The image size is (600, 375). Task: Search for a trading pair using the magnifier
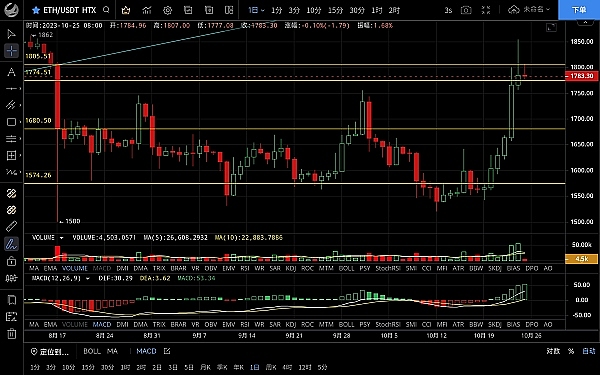[x=106, y=10]
